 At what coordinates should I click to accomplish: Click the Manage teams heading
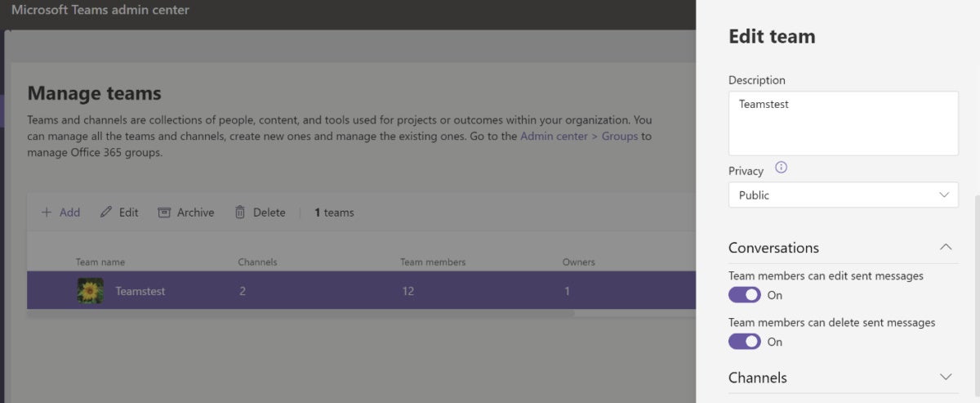tap(95, 93)
